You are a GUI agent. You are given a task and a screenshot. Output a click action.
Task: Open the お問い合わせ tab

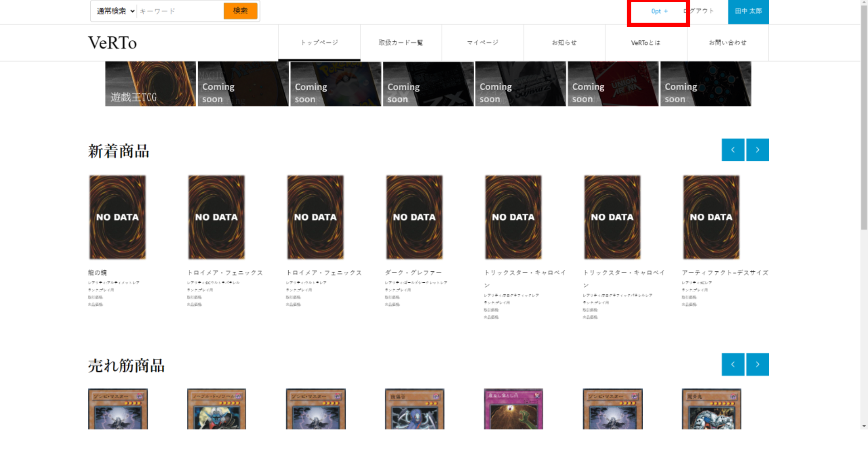(727, 43)
